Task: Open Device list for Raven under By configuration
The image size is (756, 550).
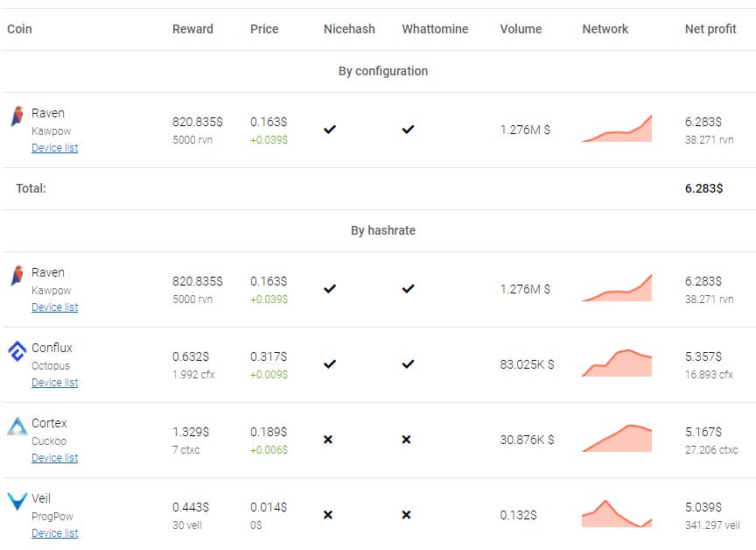Action: [54, 148]
